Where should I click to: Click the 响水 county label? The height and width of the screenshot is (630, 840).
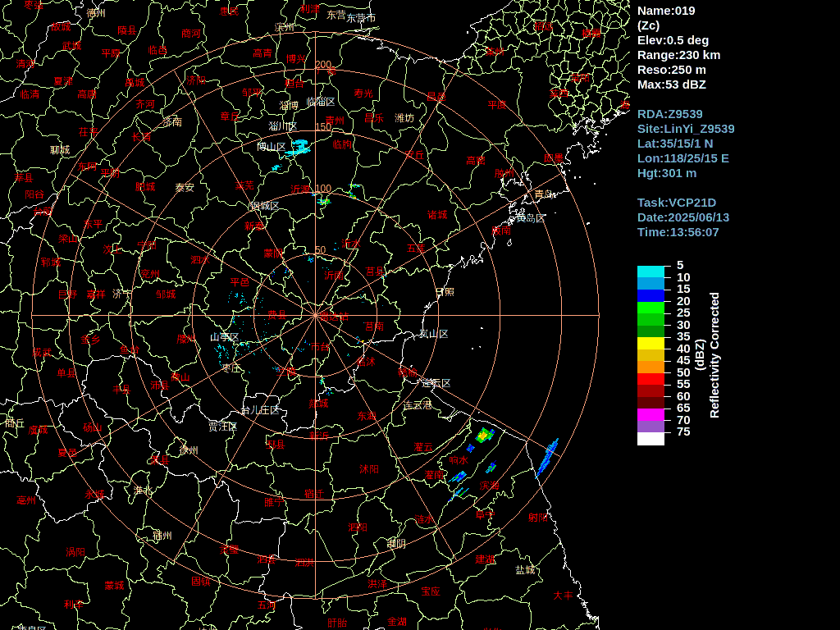tap(459, 460)
